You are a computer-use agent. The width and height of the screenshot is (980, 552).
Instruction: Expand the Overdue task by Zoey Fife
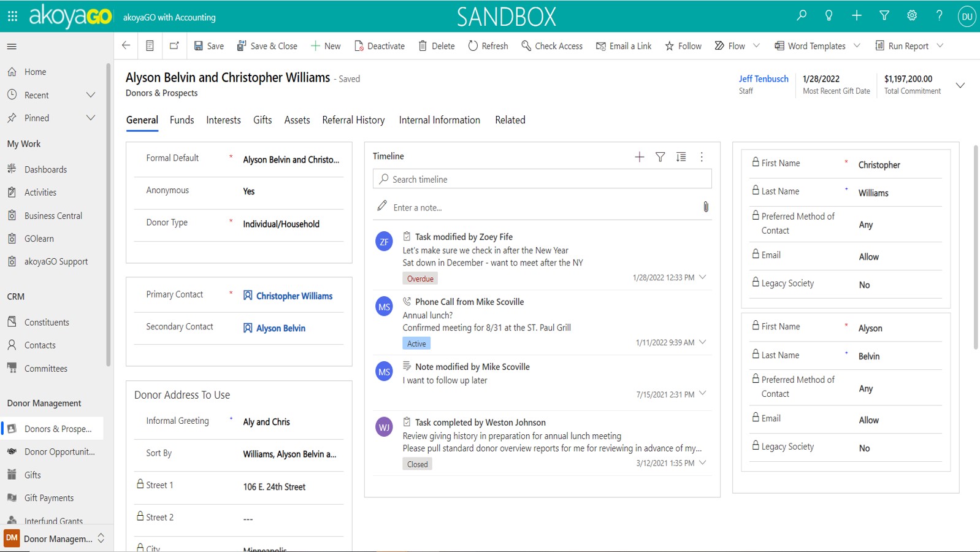click(x=703, y=277)
